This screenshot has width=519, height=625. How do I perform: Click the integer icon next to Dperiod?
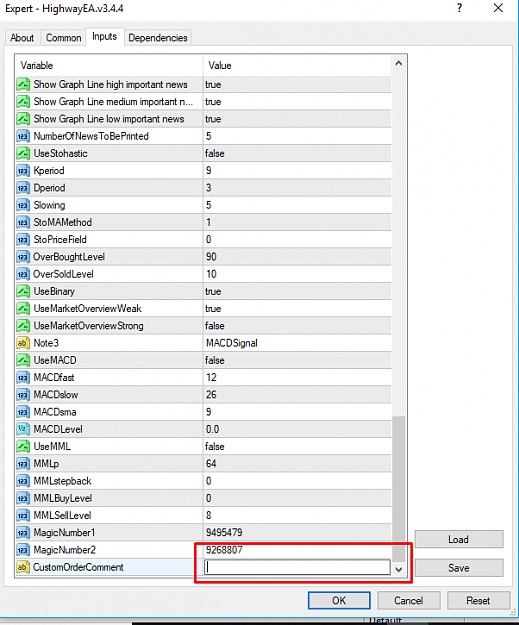[x=23, y=188]
